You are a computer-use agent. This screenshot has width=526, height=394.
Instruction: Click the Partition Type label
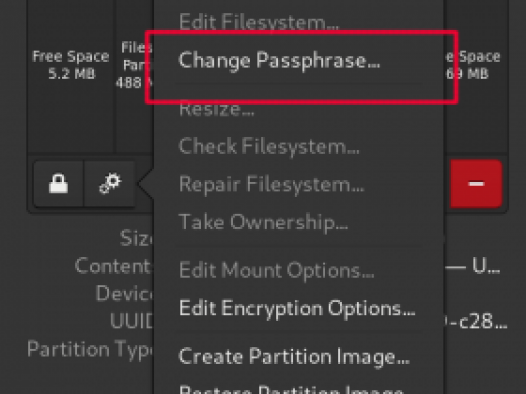pos(90,349)
